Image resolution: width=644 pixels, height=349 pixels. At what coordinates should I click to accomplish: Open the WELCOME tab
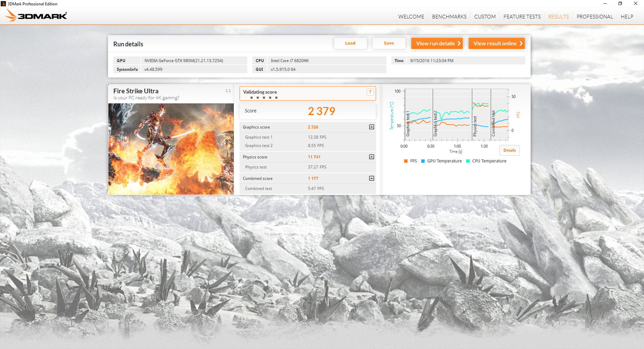[411, 16]
